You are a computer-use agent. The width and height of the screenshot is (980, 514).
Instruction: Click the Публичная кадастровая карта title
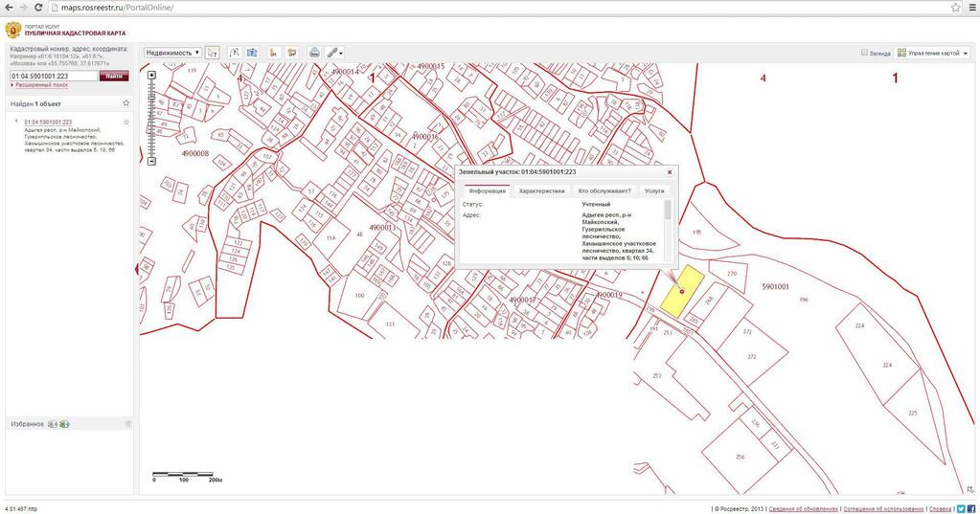tap(75, 34)
